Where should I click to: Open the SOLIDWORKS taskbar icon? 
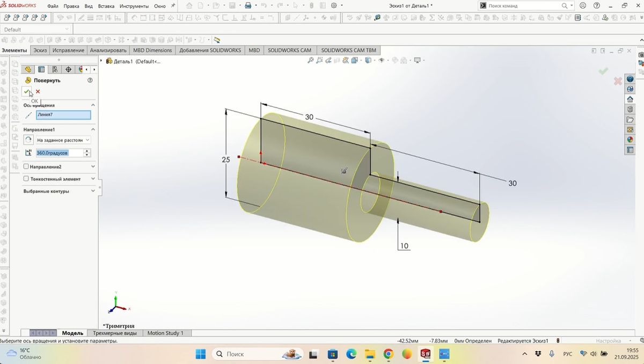tap(426, 354)
